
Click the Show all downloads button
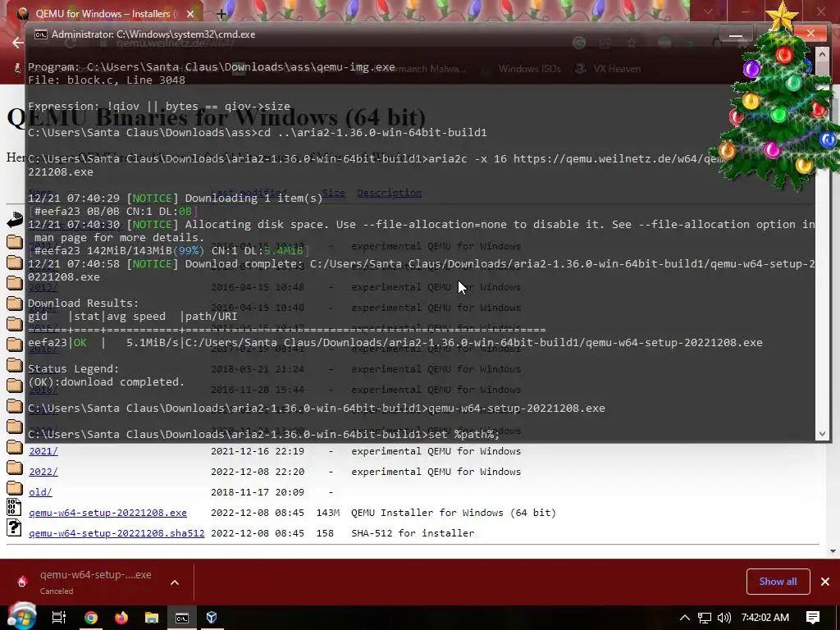778,582
